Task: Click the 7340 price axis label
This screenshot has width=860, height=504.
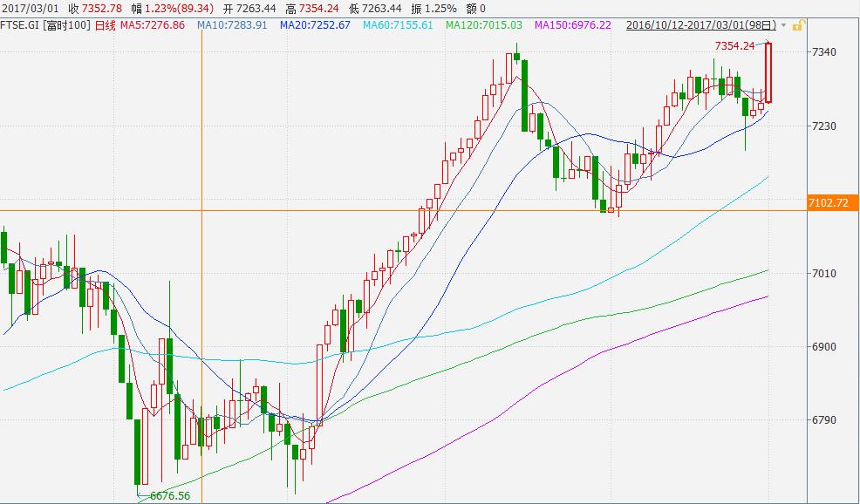Action: (825, 52)
